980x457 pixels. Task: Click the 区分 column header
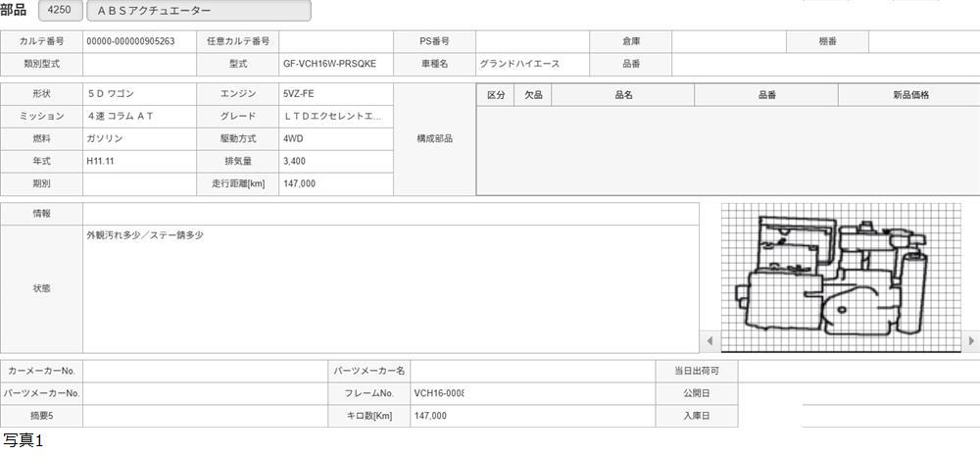(496, 95)
